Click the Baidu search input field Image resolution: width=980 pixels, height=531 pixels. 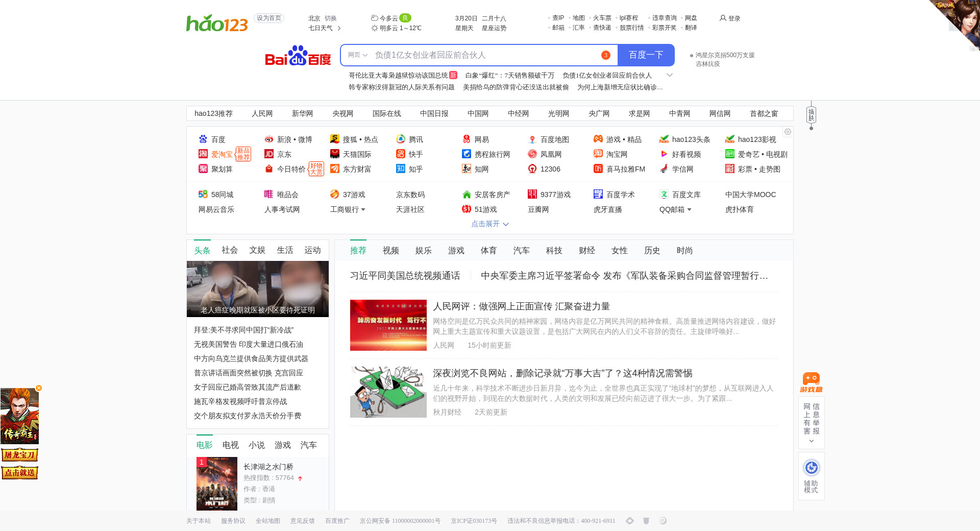coord(485,55)
